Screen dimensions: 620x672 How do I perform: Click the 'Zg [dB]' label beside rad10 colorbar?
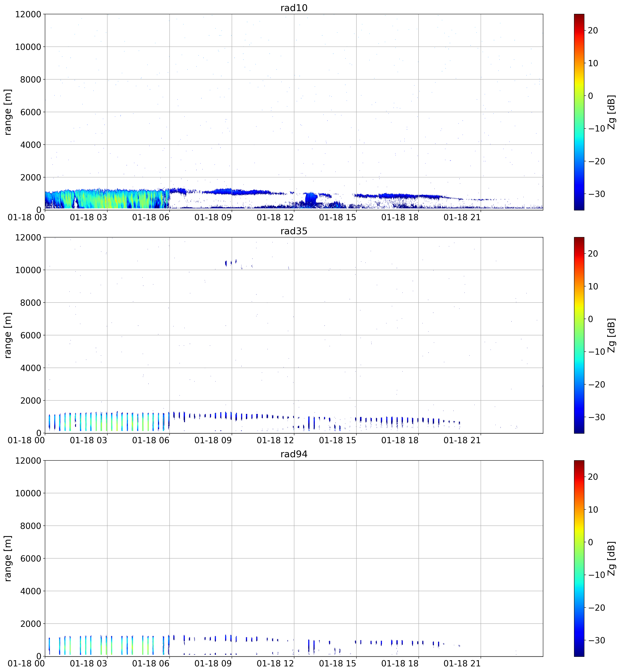(612, 112)
